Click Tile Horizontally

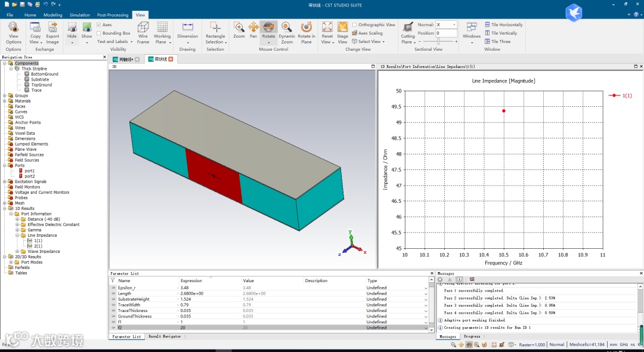click(504, 24)
